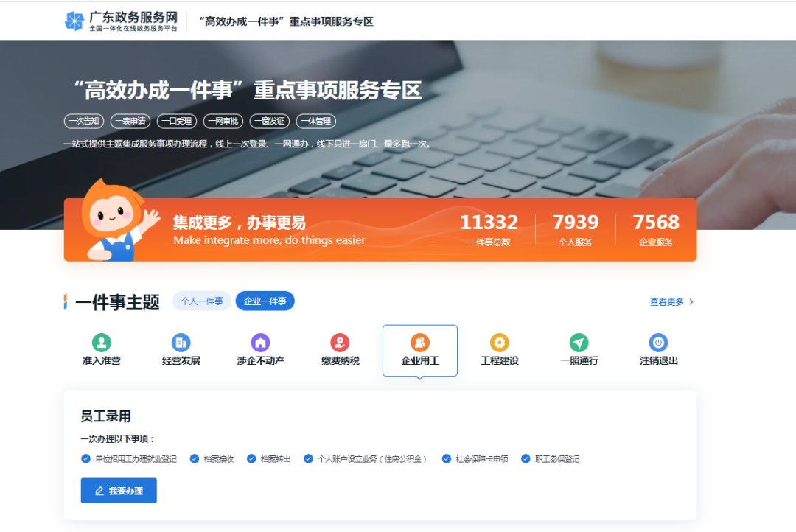Open the 高效办成一件事 header link

click(287, 21)
